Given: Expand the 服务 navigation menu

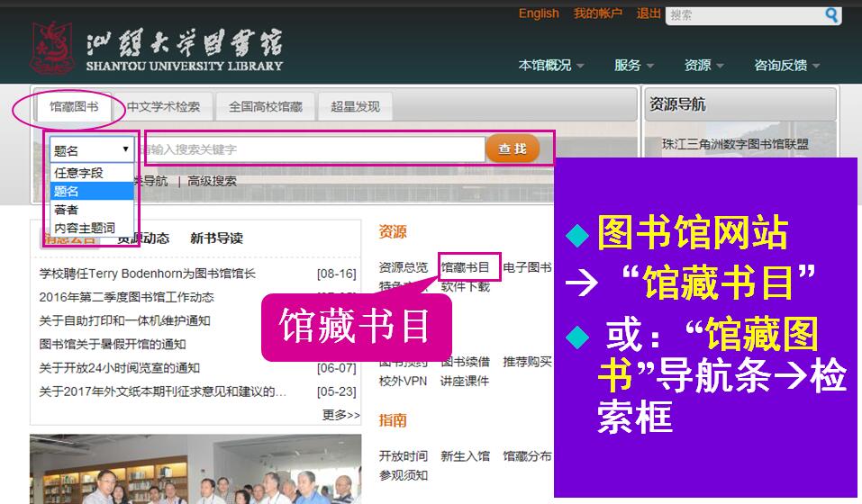Looking at the screenshot, I should click(x=635, y=65).
